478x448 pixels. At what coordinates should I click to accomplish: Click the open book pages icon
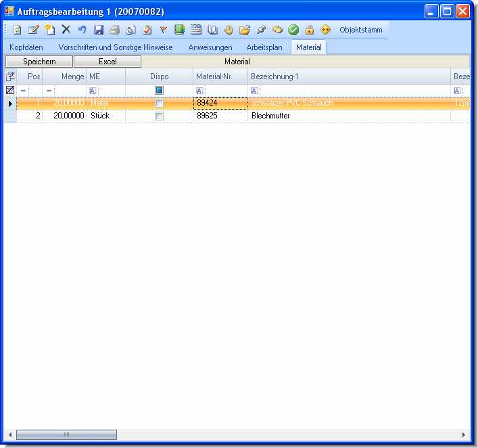(212, 30)
